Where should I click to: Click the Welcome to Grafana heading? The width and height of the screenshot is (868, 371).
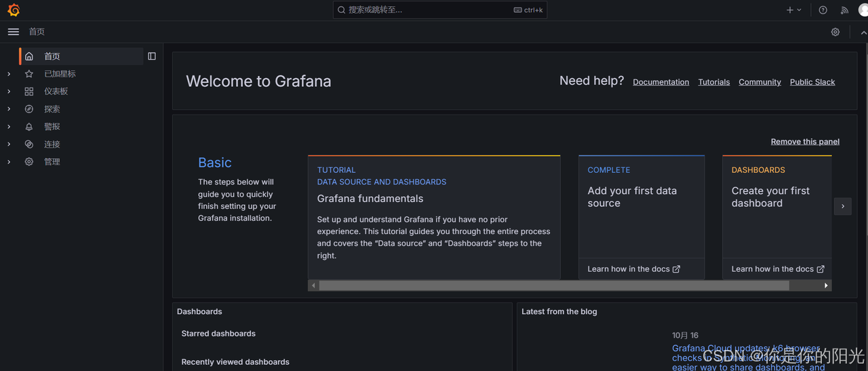(258, 81)
